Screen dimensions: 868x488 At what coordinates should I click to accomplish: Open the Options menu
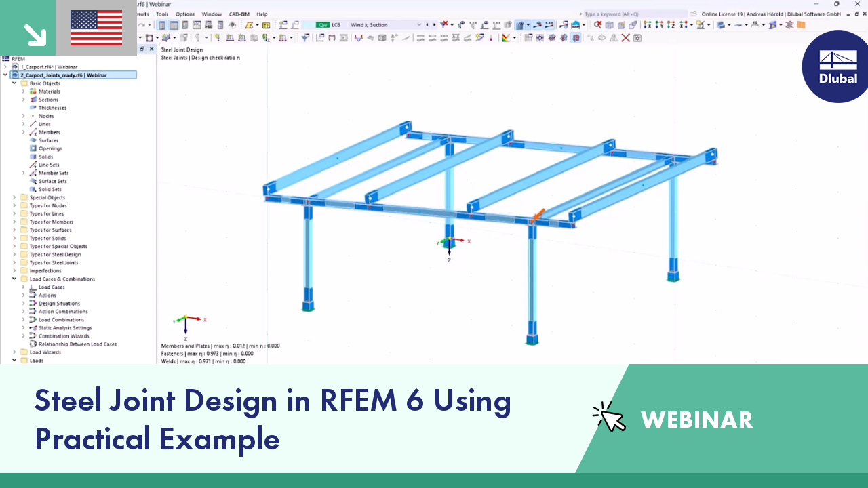pos(185,14)
